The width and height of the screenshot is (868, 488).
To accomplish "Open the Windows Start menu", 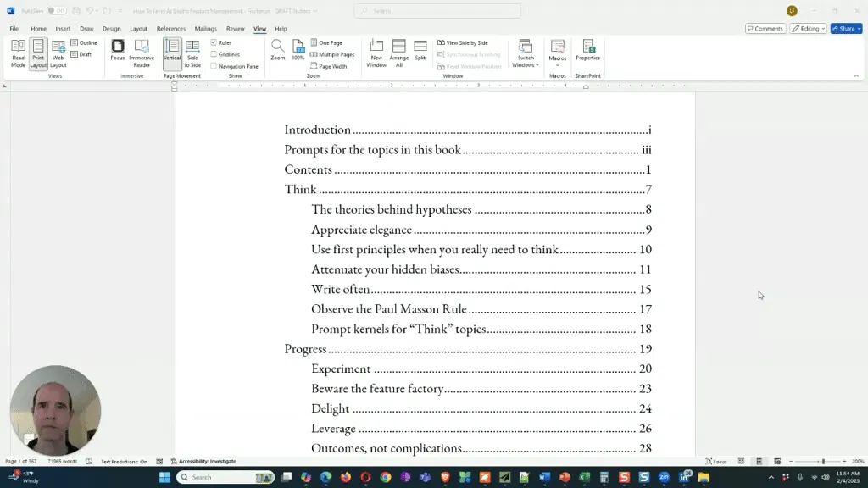I will click(x=164, y=477).
